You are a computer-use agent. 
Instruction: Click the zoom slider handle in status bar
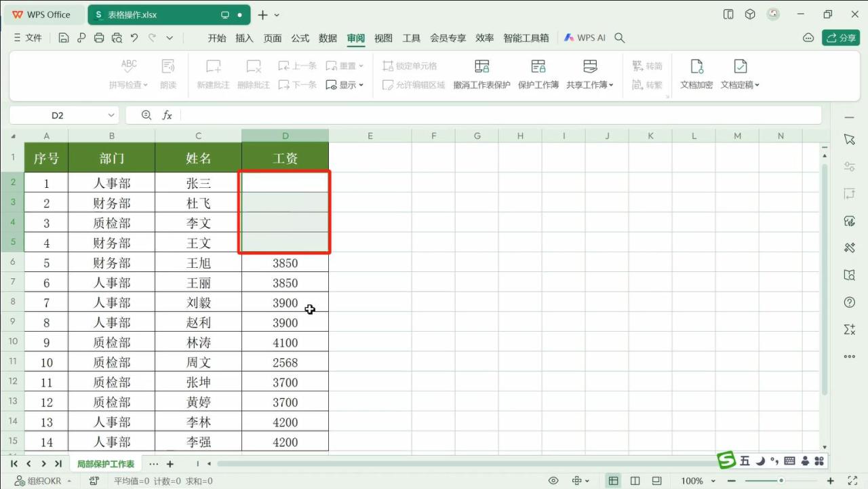click(x=781, y=481)
